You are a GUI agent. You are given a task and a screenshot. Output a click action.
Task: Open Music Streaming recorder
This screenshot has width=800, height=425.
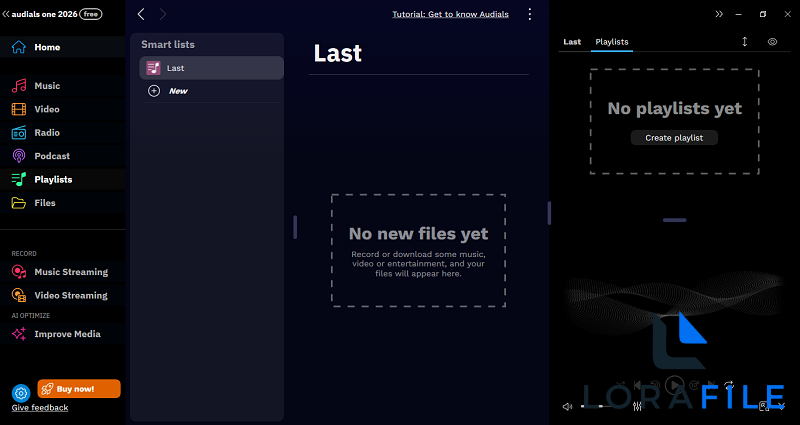tap(62, 272)
